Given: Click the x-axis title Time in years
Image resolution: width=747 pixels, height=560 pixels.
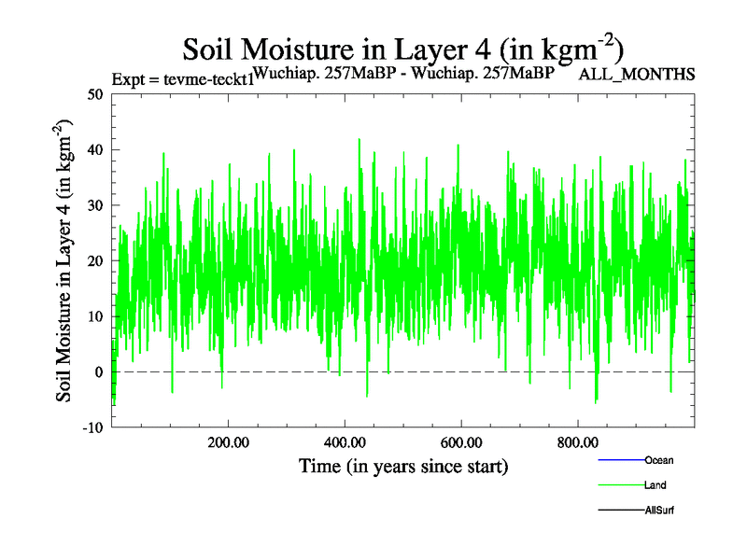Looking at the screenshot, I should [x=402, y=465].
